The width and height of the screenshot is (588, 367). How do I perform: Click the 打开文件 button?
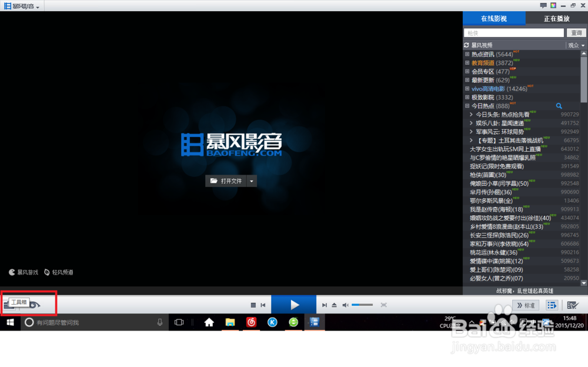tap(226, 181)
